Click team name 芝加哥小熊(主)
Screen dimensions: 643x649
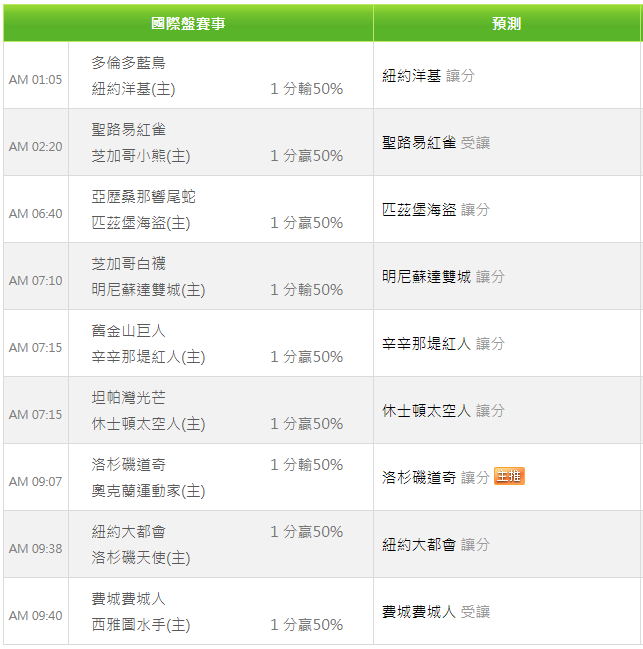141,156
